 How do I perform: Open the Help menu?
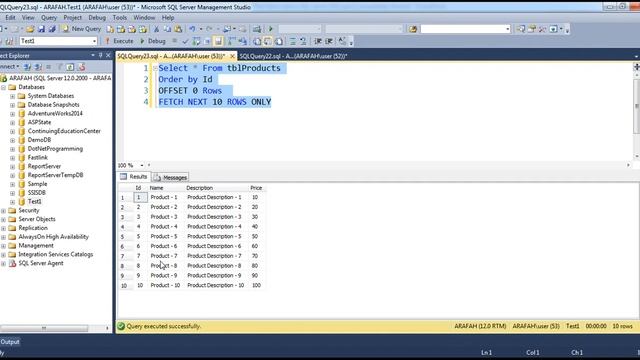[168, 18]
